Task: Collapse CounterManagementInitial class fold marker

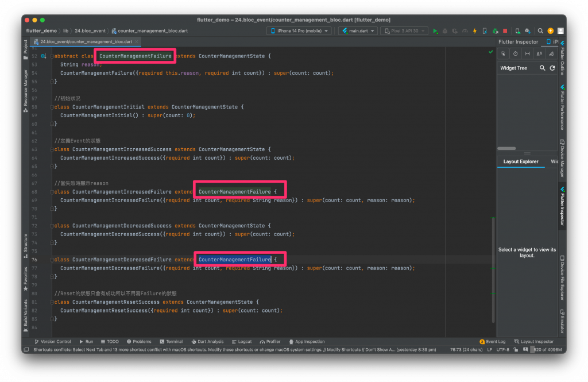Action: [x=52, y=107]
